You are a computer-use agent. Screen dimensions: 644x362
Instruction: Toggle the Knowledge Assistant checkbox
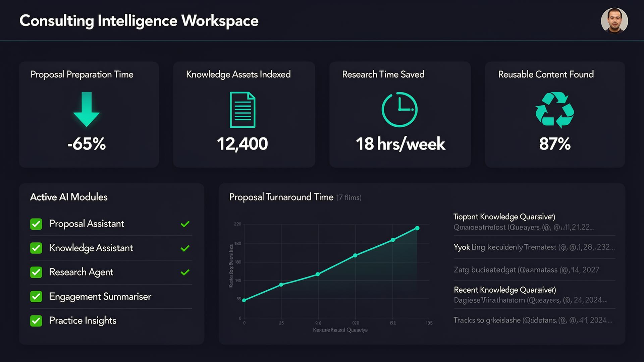36,248
